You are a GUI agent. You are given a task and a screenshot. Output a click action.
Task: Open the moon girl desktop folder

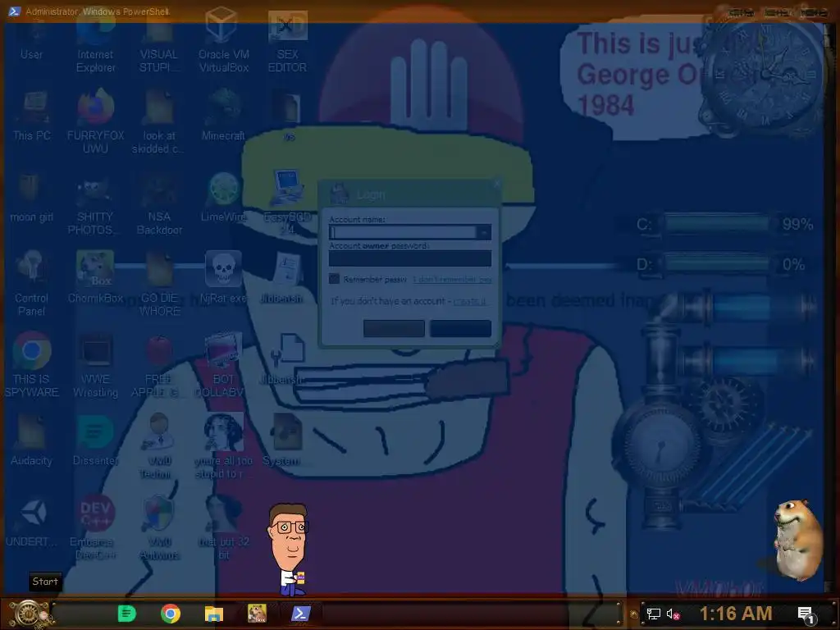point(32,197)
